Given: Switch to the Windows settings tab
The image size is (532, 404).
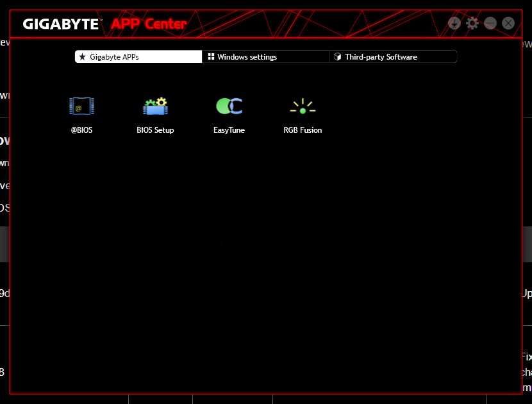Looking at the screenshot, I should (265, 56).
